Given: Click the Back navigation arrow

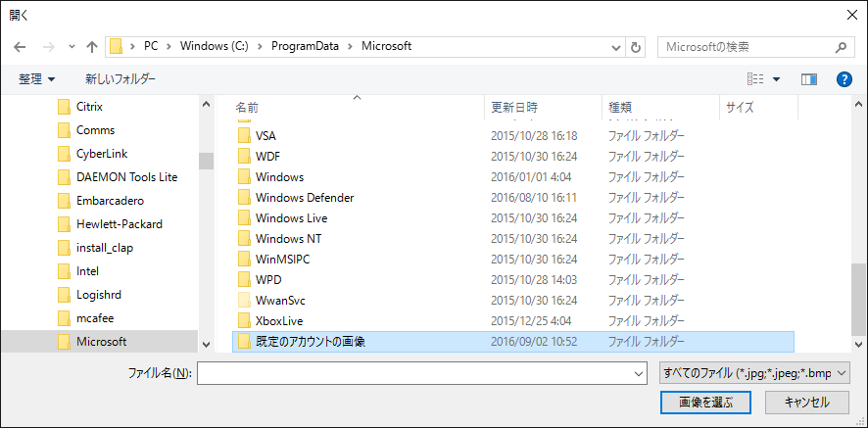Looking at the screenshot, I should (x=21, y=46).
